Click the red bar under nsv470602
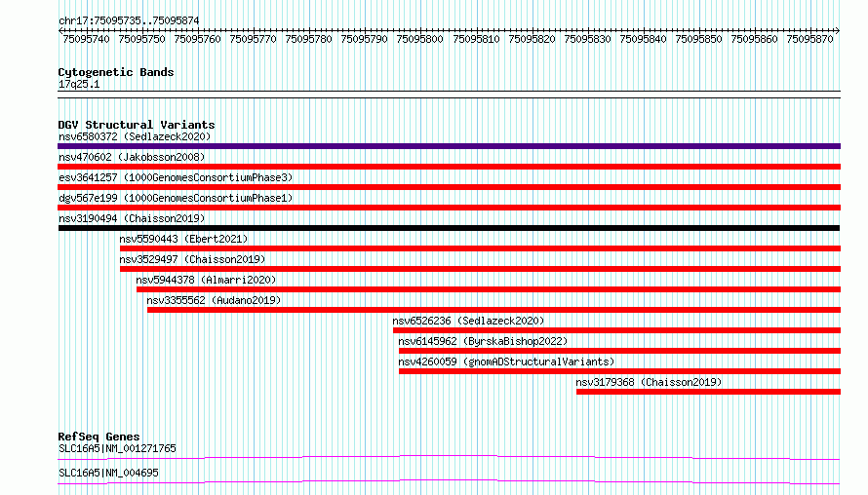868x495 pixels. point(449,167)
